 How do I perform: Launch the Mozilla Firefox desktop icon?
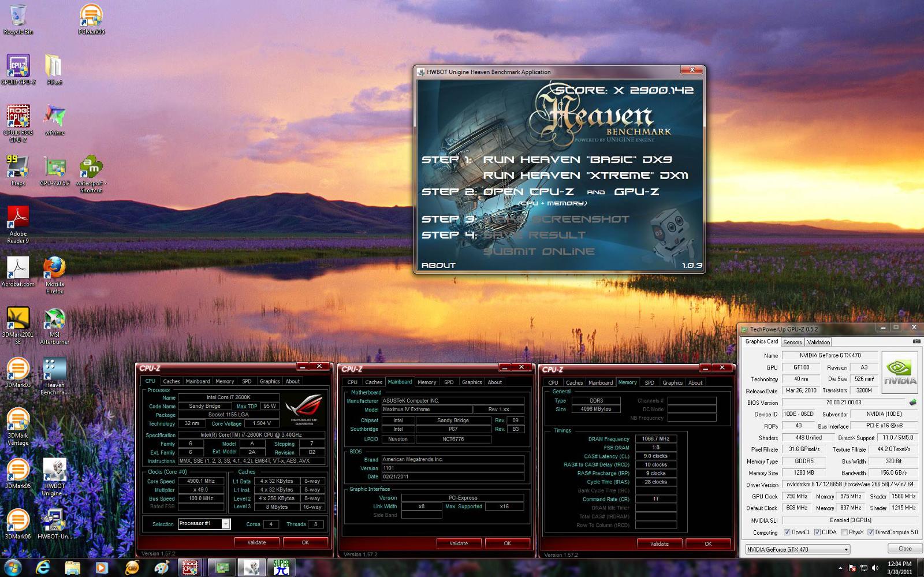click(54, 275)
